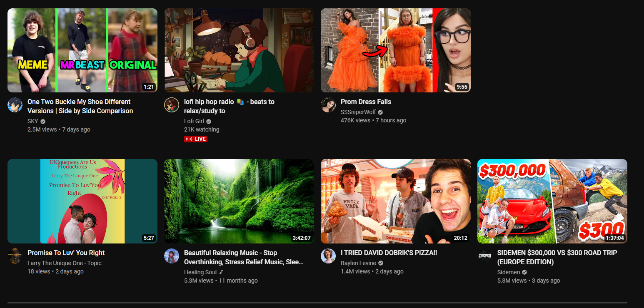Screen dimensions: 644x308
Task: Click the 20:12 duration badge
Action: coord(460,238)
